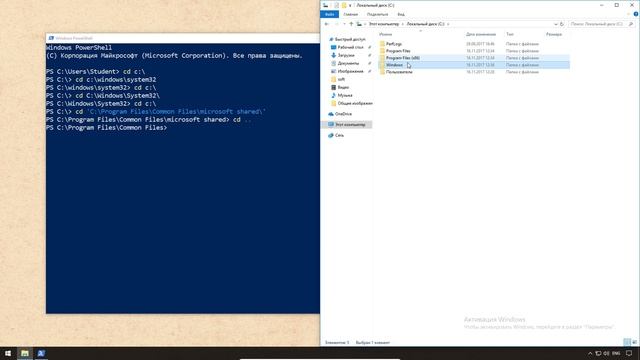Click the Explorer Forward arrow

pyautogui.click(x=336, y=24)
